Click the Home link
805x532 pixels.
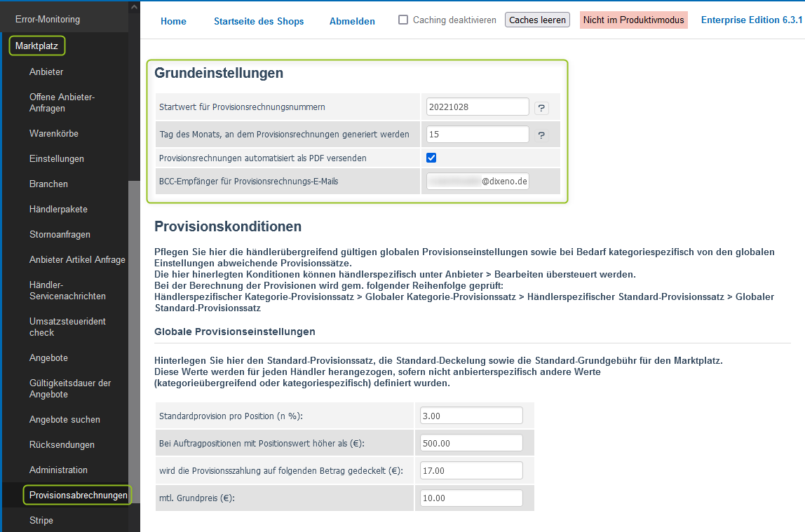tap(173, 21)
